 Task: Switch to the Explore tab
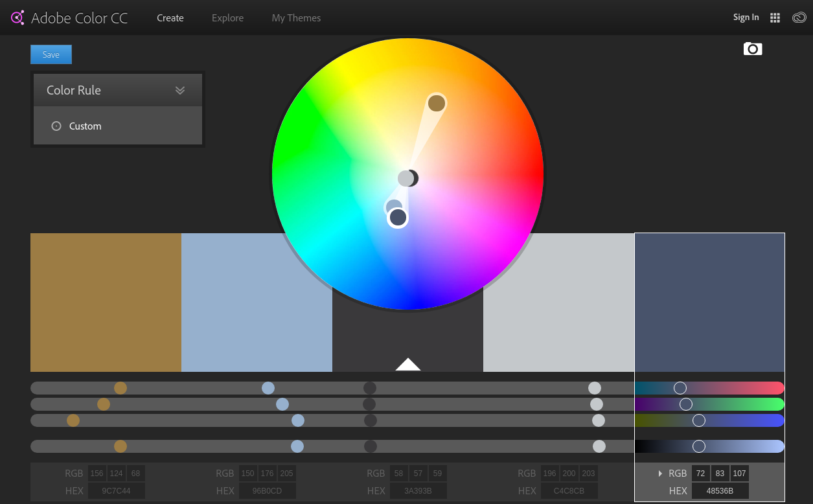click(228, 18)
